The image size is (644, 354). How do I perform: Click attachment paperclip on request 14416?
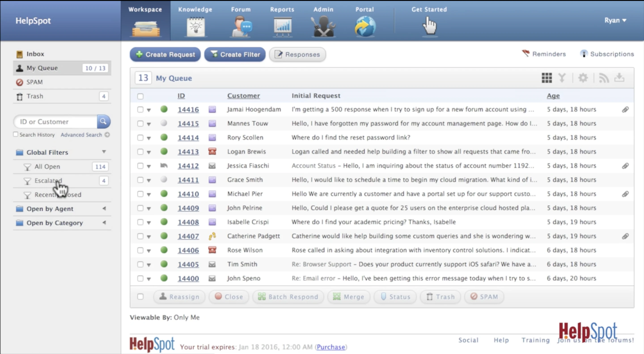point(625,110)
